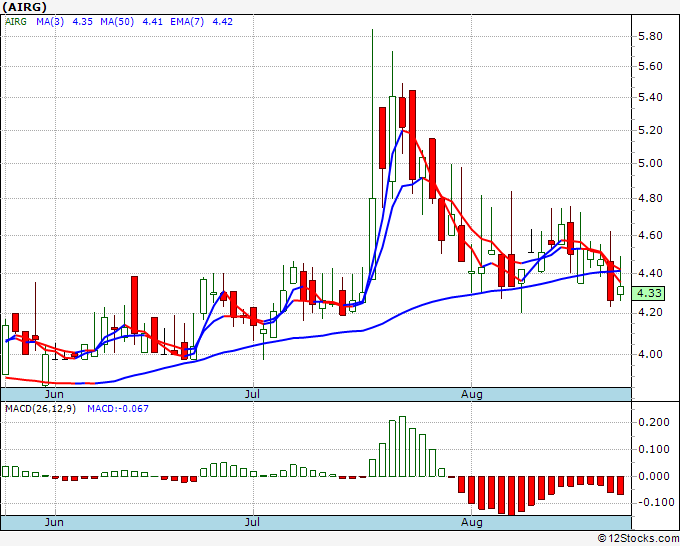Click the 5.00 price axis label

click(x=650, y=164)
